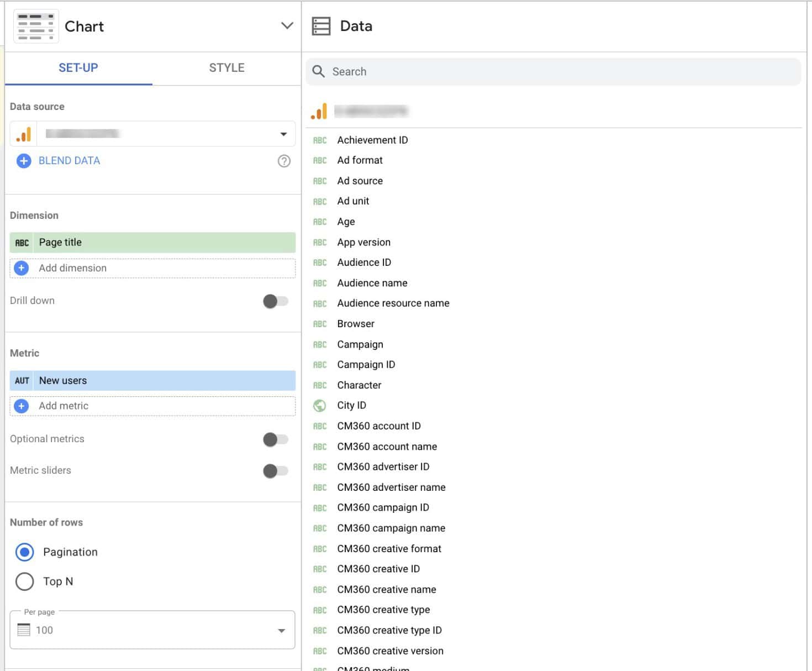Click the Search fields input box

pyautogui.click(x=552, y=72)
